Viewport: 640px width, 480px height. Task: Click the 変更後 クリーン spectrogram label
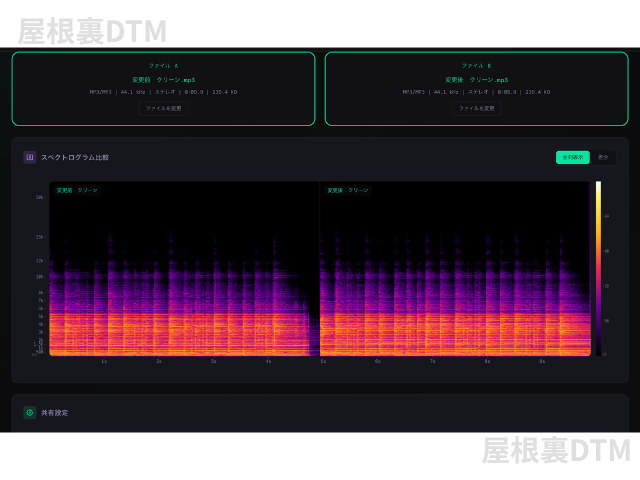coord(348,190)
